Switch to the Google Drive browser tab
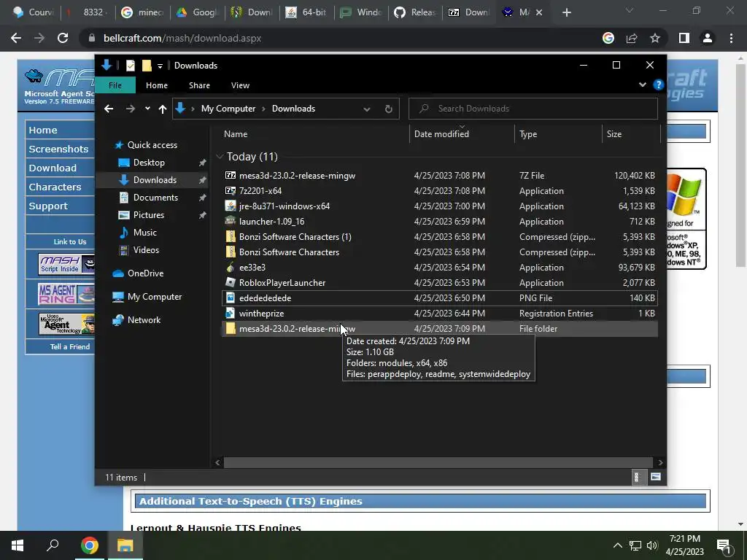 (197, 12)
